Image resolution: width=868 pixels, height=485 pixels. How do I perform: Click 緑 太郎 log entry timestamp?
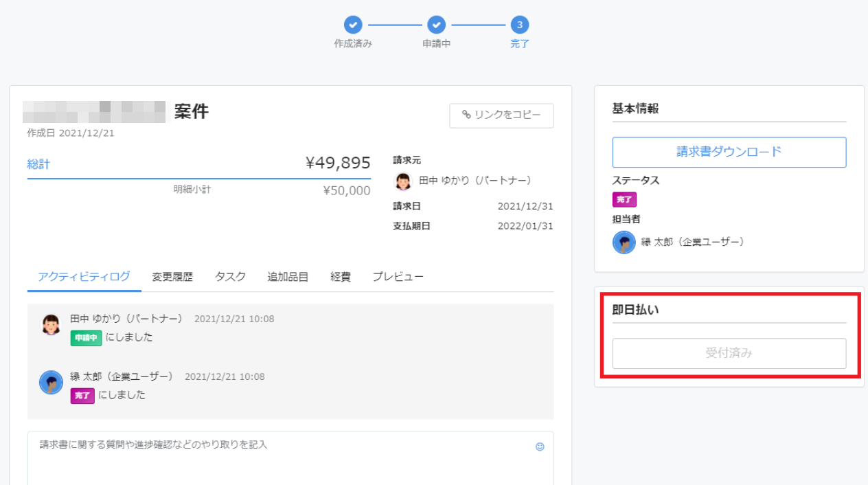tap(225, 377)
